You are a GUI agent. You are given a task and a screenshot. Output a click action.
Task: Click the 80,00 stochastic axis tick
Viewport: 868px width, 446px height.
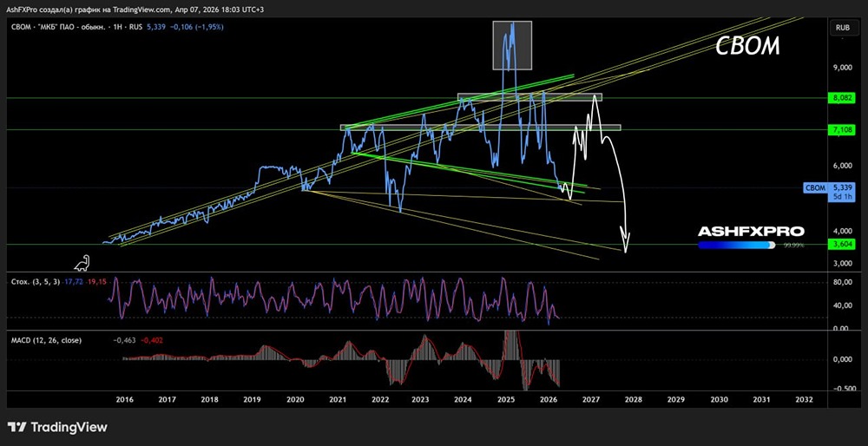[x=844, y=283]
